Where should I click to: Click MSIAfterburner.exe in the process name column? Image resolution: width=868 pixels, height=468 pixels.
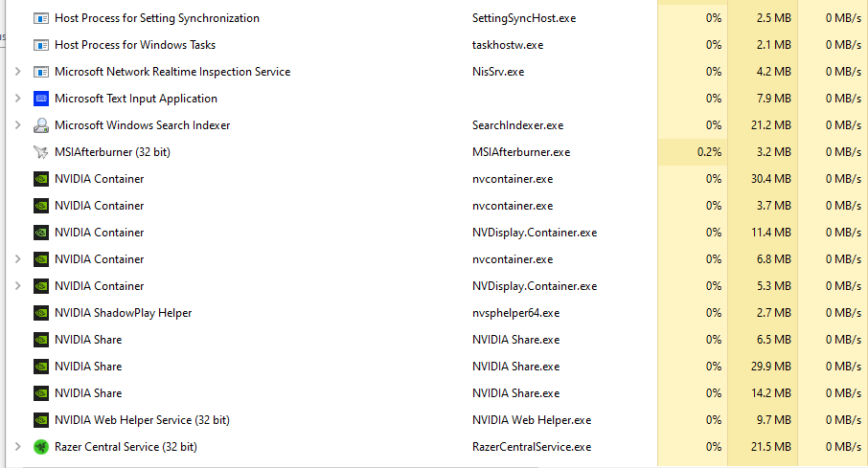[x=521, y=152]
